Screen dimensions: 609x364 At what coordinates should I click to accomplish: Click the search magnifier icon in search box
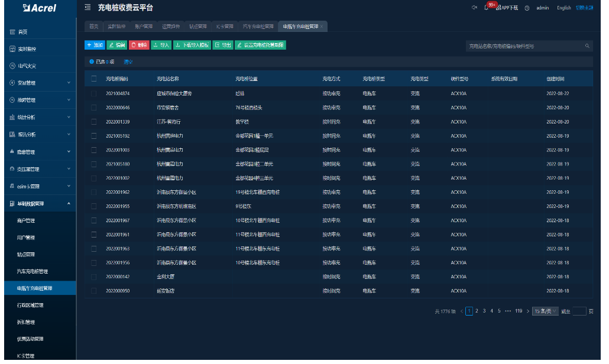[x=587, y=45]
